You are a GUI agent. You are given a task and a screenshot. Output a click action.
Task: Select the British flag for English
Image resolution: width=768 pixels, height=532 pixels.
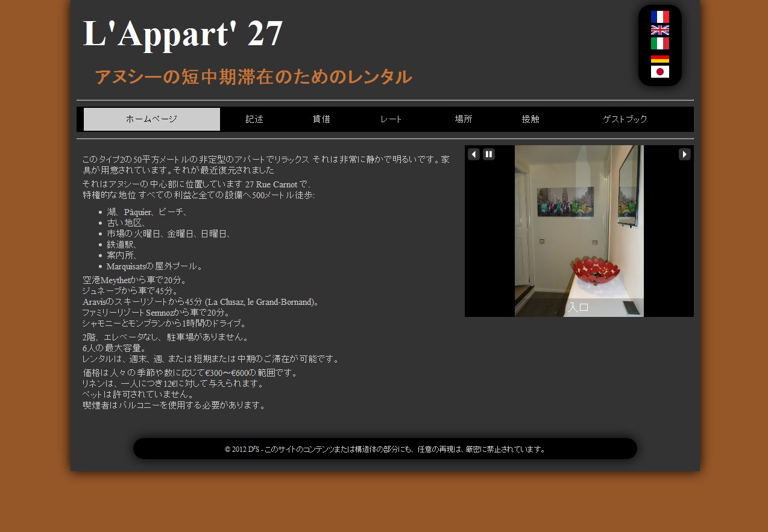pyautogui.click(x=659, y=30)
